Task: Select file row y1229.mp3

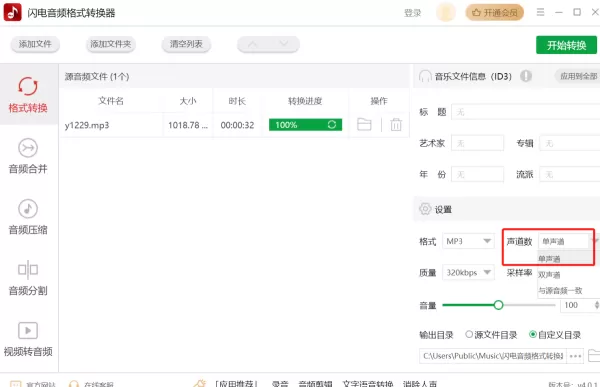Action: 234,125
